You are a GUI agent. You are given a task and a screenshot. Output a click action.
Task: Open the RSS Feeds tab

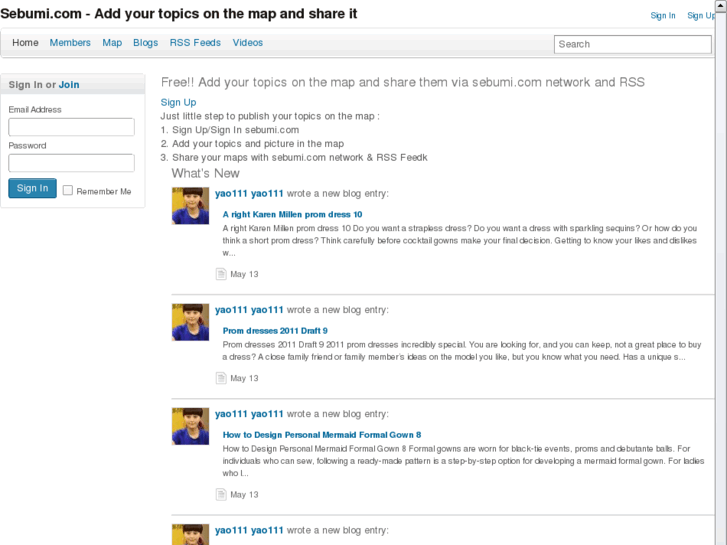[x=195, y=43]
